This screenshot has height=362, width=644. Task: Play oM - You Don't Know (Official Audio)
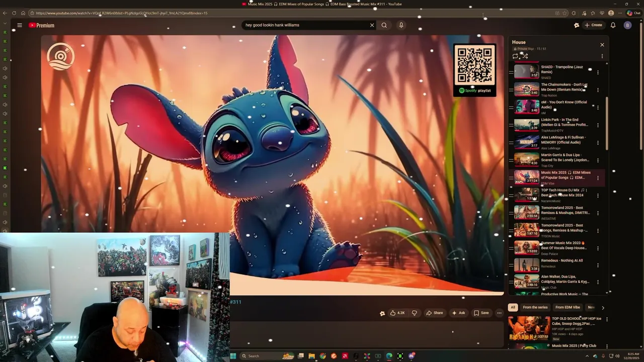click(x=564, y=105)
